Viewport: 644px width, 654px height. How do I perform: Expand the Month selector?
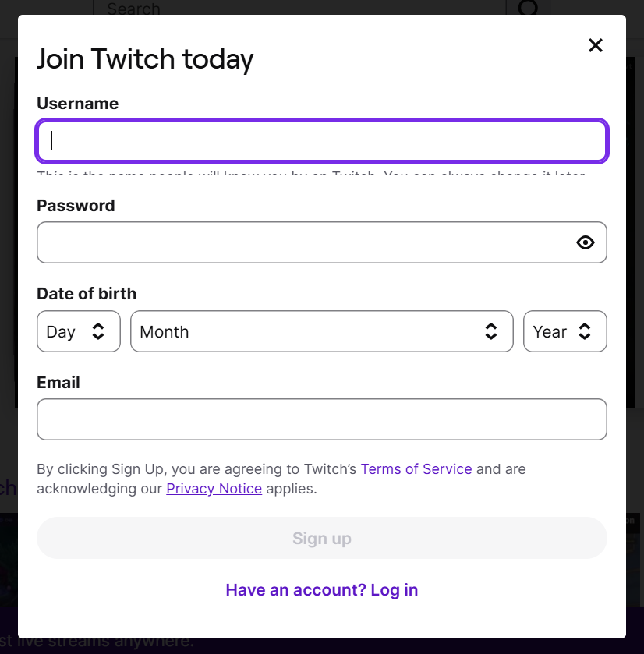pos(321,331)
